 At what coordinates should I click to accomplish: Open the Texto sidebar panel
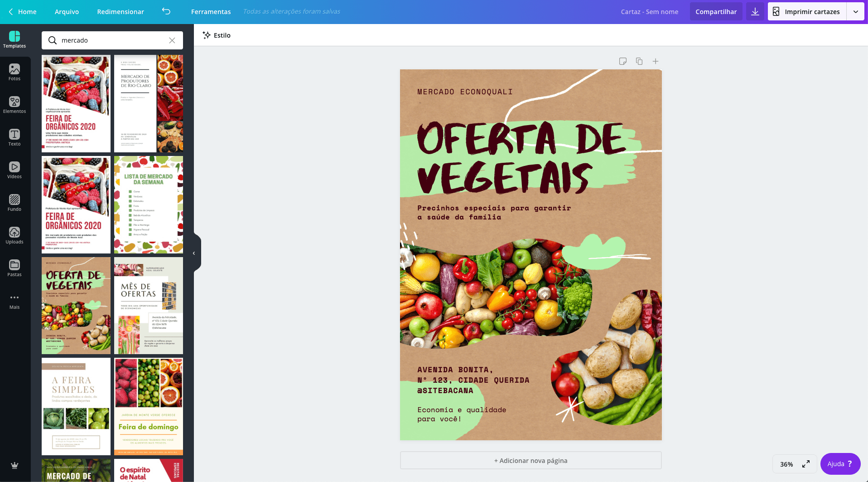tap(14, 138)
